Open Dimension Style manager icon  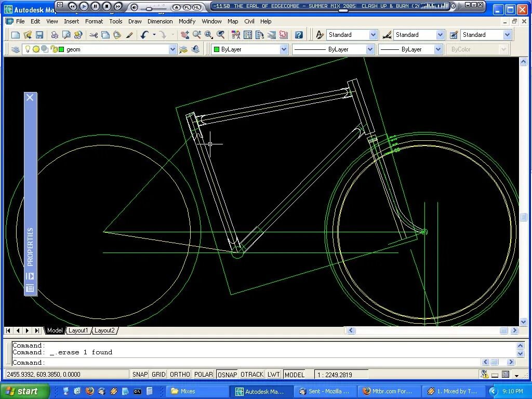[x=387, y=35]
